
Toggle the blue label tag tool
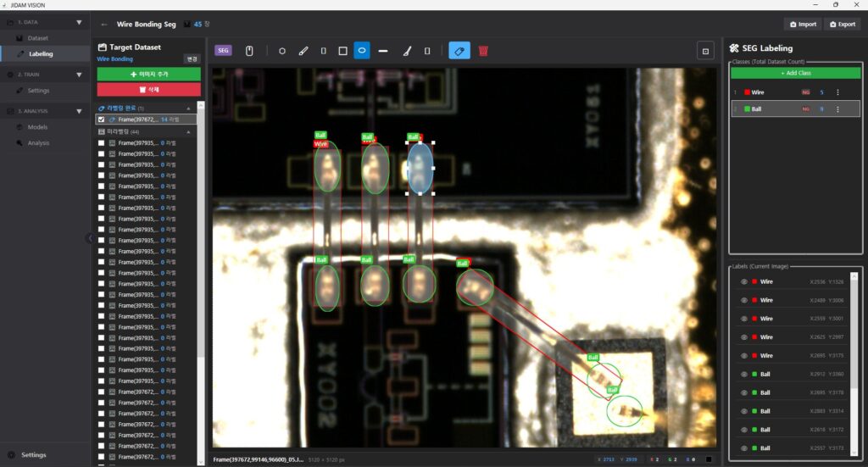459,51
